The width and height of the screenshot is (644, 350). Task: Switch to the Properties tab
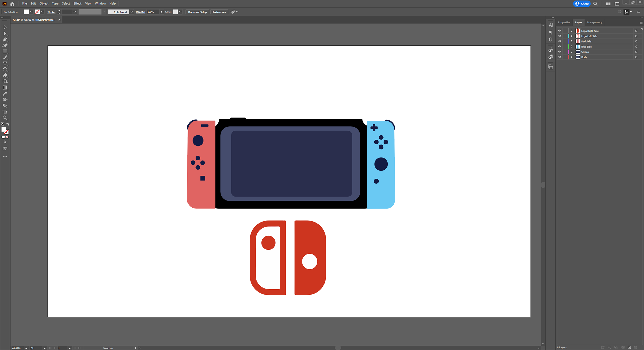coord(564,22)
